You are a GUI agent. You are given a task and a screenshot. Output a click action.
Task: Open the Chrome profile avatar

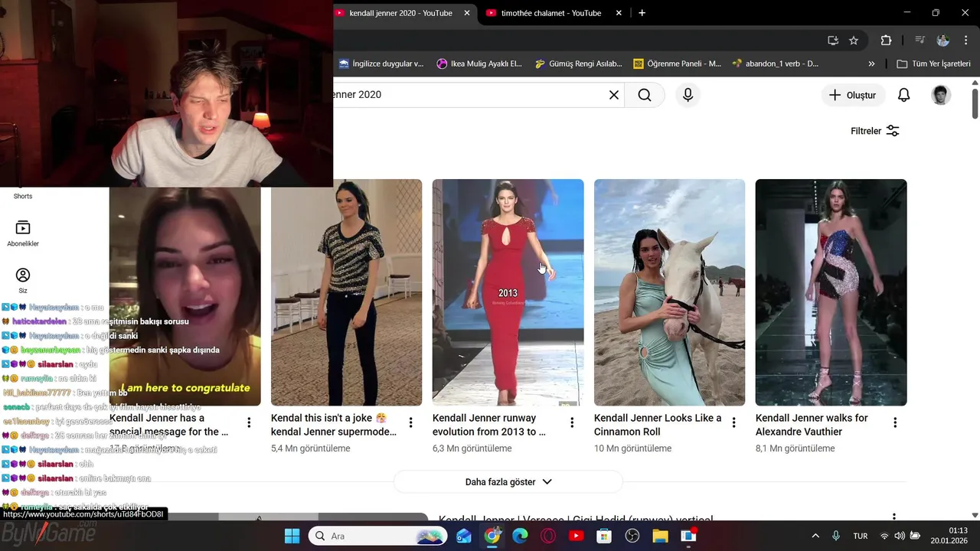tap(943, 41)
